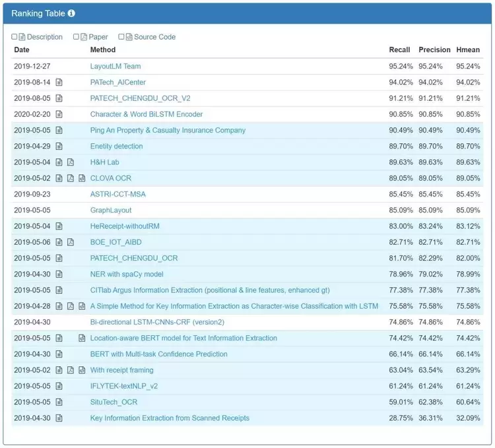
Task: Open source code icon for A Simple Method row
Action: point(82,306)
